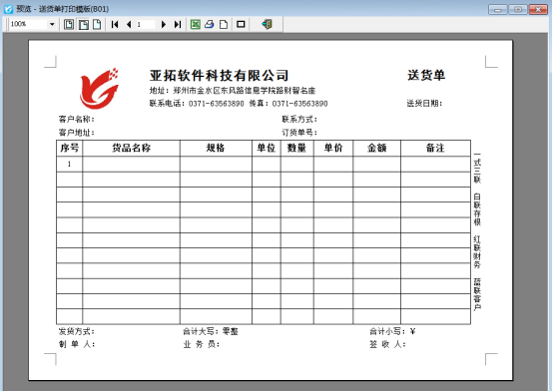Viewport: 553px width, 392px height.
Task: Click the rectangle fullscreen toolbar icon
Action: tap(241, 24)
